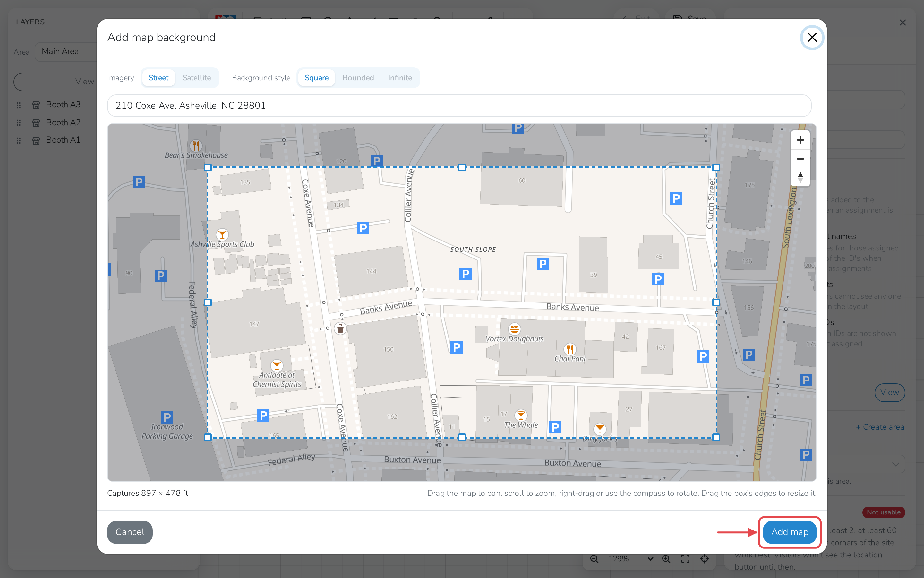
Task: Click the crosshair center icon in bottom toolbar
Action: coord(705,559)
